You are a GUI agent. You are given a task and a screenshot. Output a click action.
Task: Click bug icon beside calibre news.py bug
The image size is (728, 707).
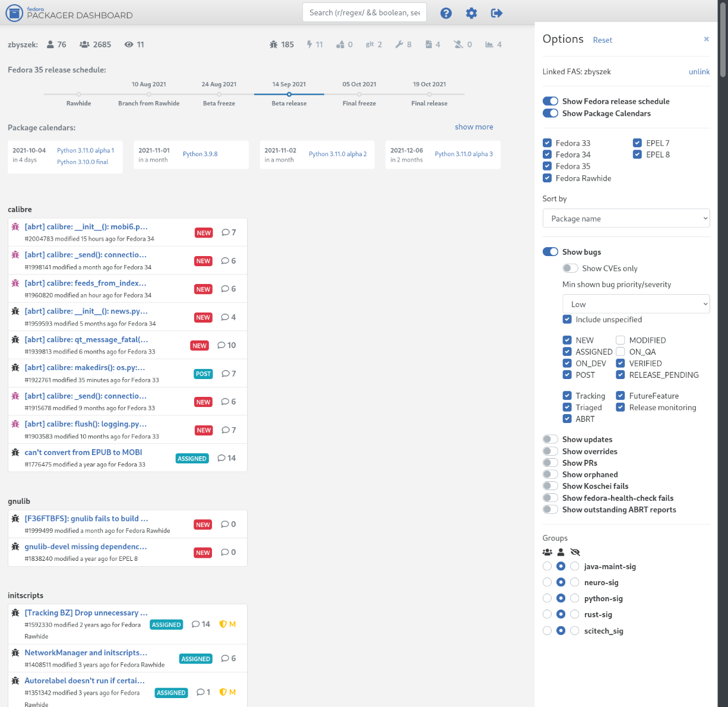pos(15,311)
